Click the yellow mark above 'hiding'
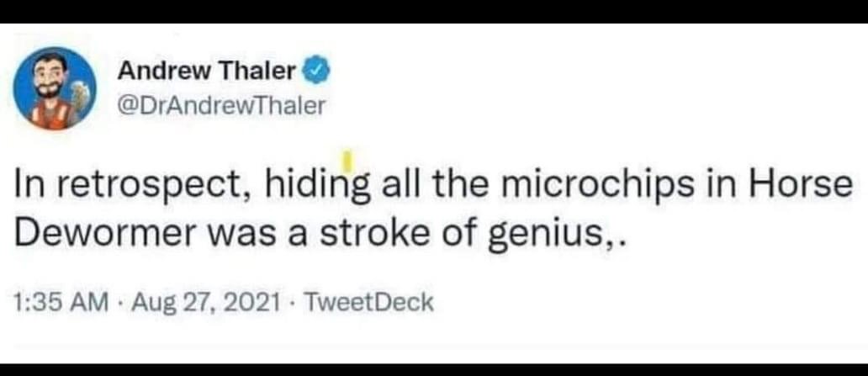 pos(346,157)
